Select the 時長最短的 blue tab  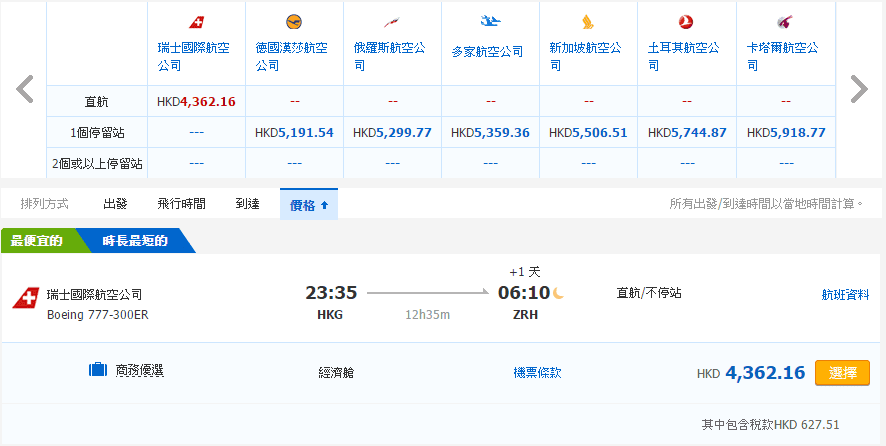click(x=135, y=241)
